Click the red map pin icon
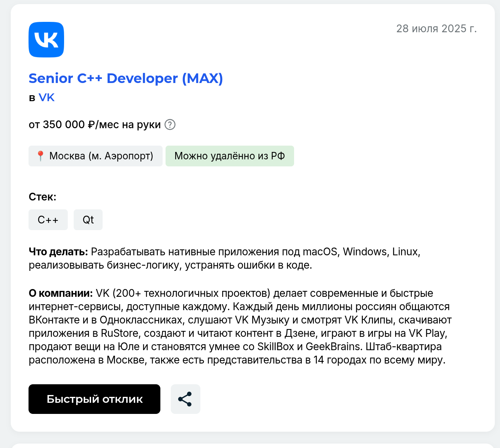The width and height of the screenshot is (500, 448). pyautogui.click(x=40, y=156)
